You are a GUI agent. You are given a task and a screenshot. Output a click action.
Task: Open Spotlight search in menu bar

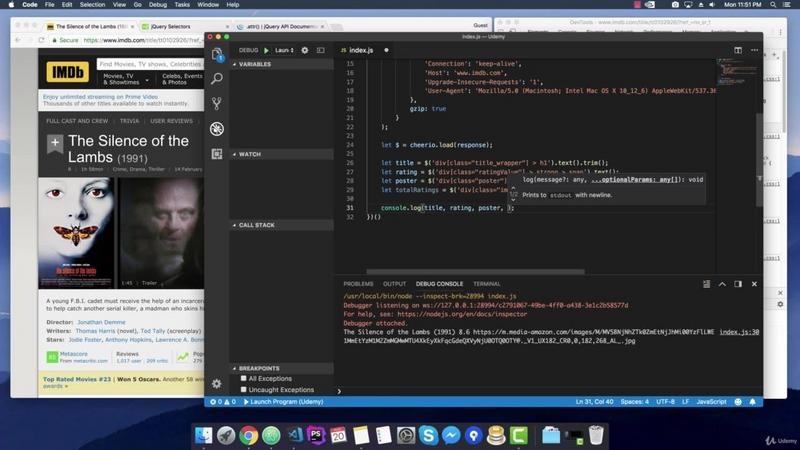pyautogui.click(x=773, y=5)
